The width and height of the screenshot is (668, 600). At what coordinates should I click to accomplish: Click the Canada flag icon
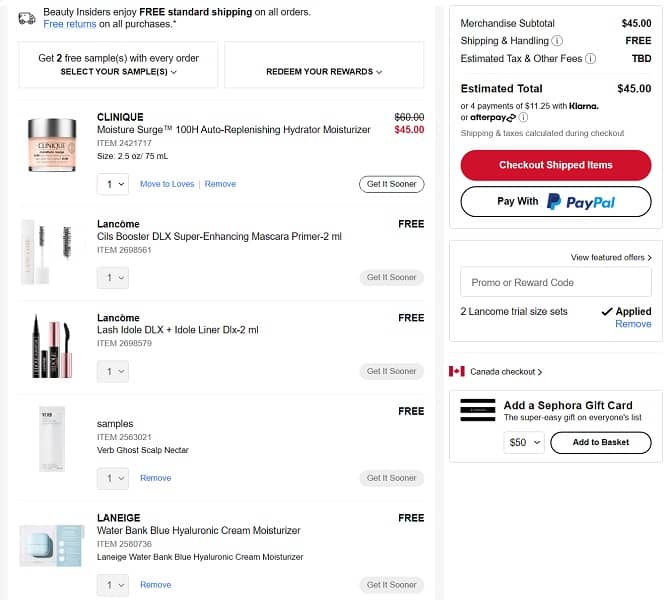pos(457,372)
